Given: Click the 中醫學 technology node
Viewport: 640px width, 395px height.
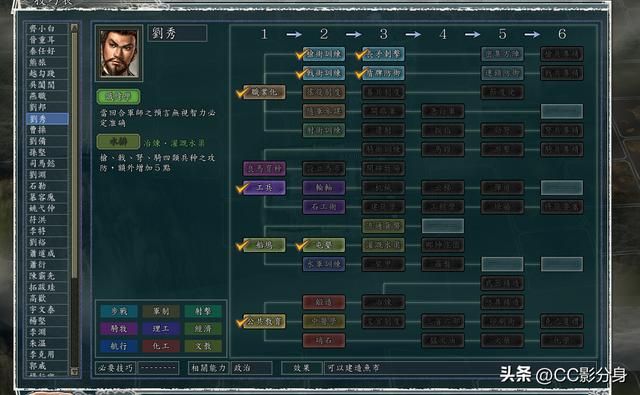Looking at the screenshot, I should (x=324, y=321).
